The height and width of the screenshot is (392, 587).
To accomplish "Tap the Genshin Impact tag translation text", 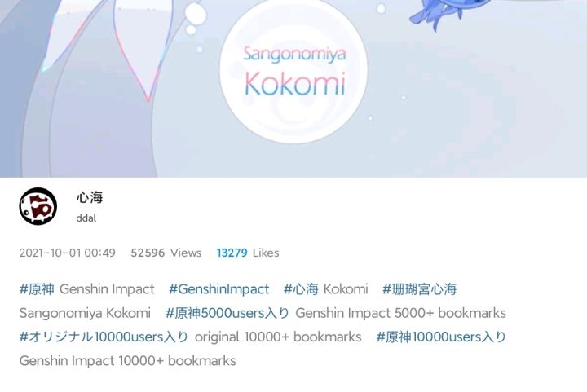I will point(107,289).
